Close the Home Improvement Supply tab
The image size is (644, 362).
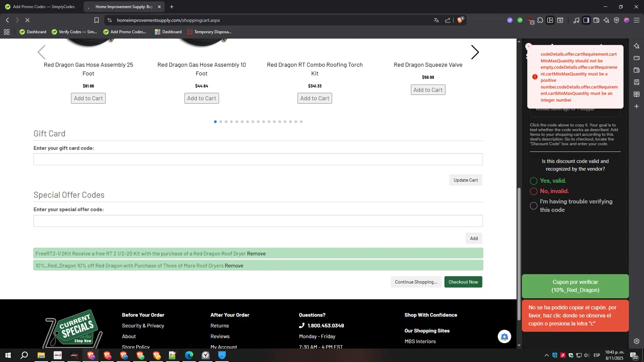pyautogui.click(x=159, y=7)
